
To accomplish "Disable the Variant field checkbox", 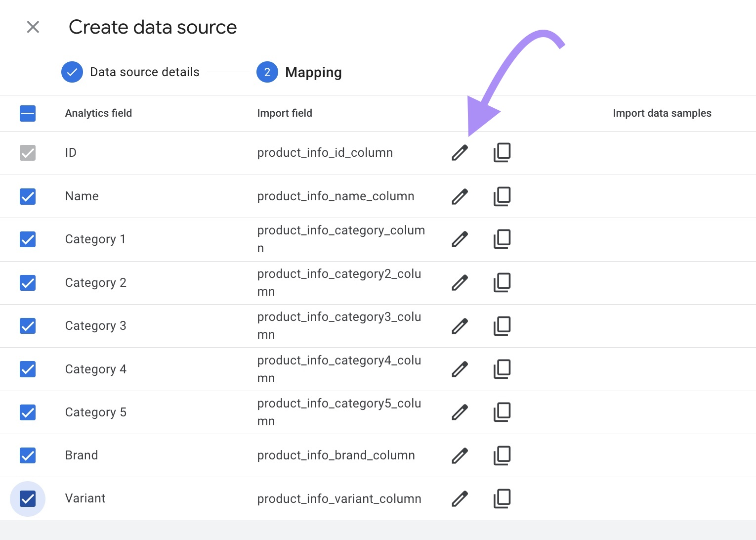I will click(28, 498).
